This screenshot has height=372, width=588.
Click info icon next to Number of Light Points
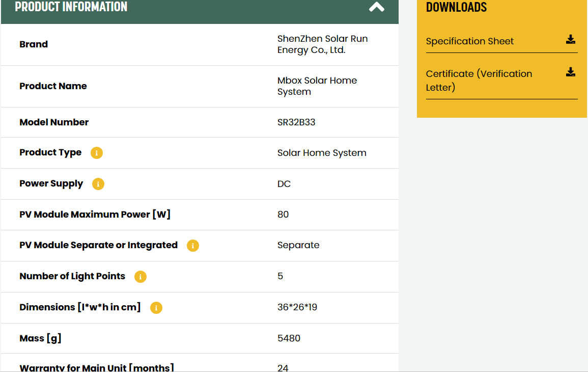click(x=140, y=277)
